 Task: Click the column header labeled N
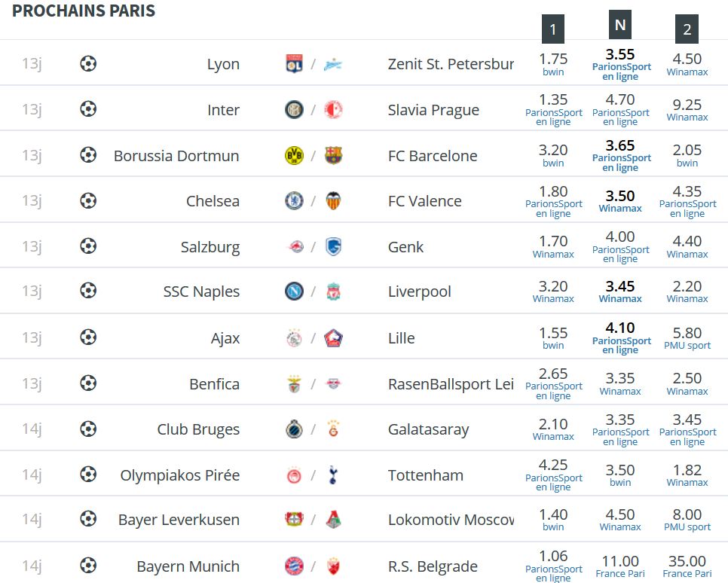pyautogui.click(x=619, y=25)
